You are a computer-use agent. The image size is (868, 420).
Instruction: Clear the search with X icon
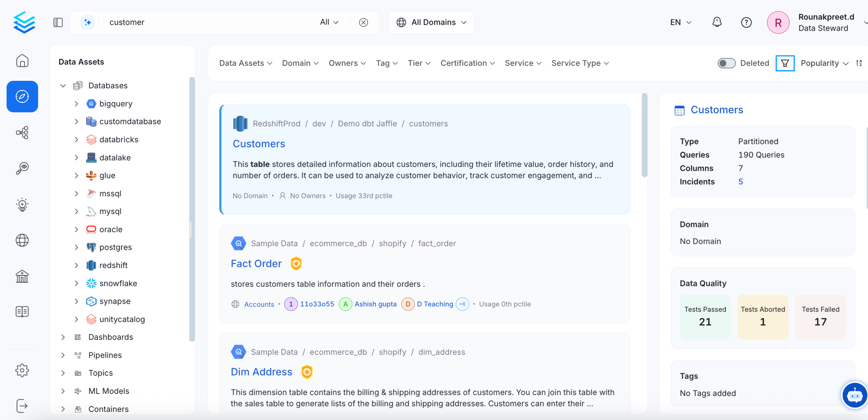(363, 22)
